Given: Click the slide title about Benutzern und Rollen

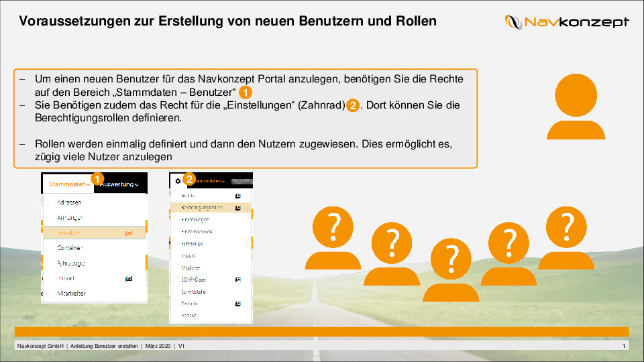Looking at the screenshot, I should [x=227, y=21].
